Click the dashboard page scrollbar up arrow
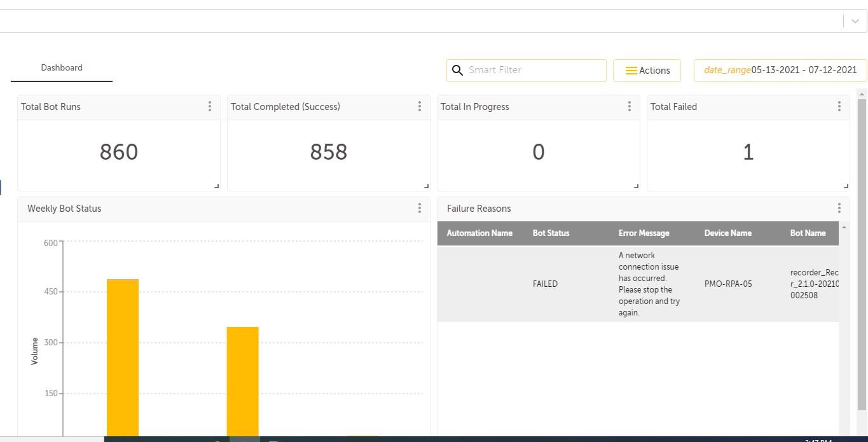This screenshot has height=442, width=868. [x=862, y=93]
